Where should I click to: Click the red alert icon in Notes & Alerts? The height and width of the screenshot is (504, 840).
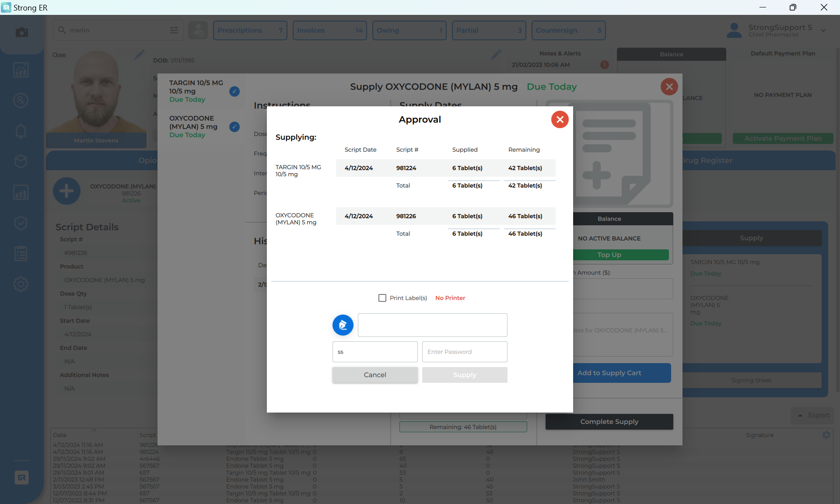click(605, 65)
